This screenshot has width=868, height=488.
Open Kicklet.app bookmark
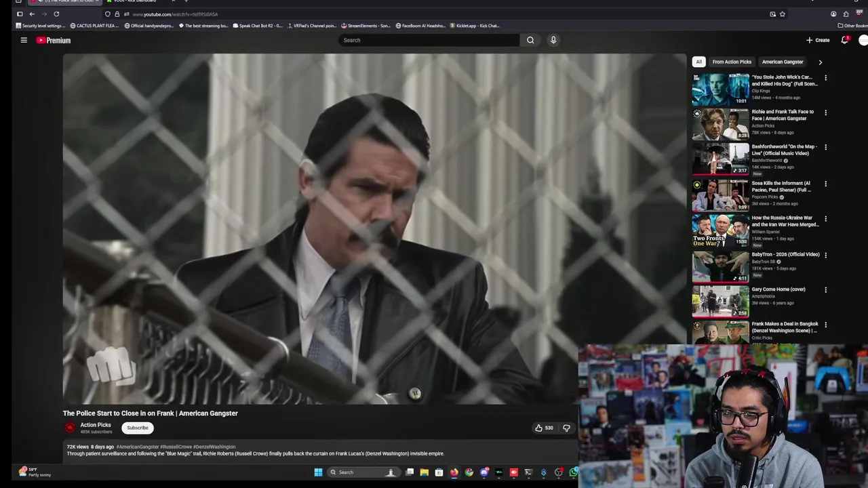coord(475,26)
